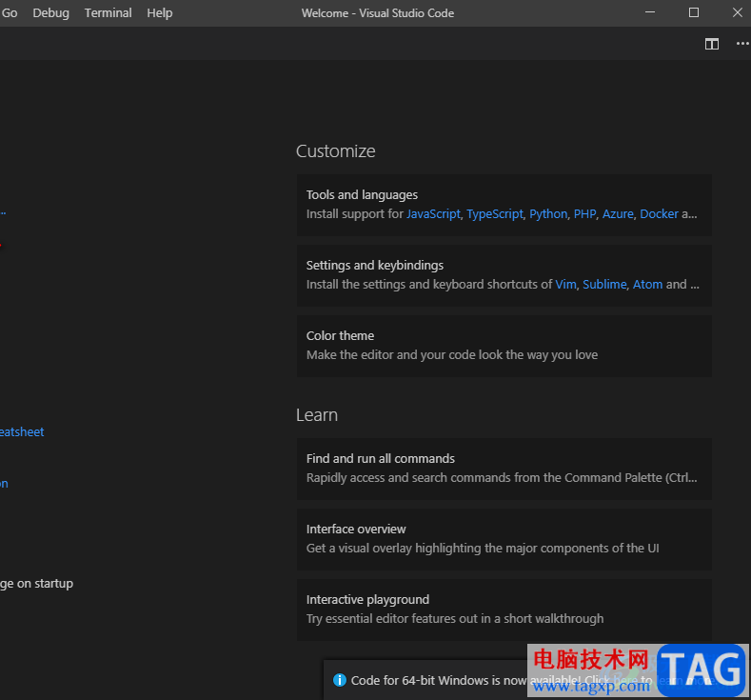Install TypeScript support link
The width and height of the screenshot is (751, 700).
(495, 214)
